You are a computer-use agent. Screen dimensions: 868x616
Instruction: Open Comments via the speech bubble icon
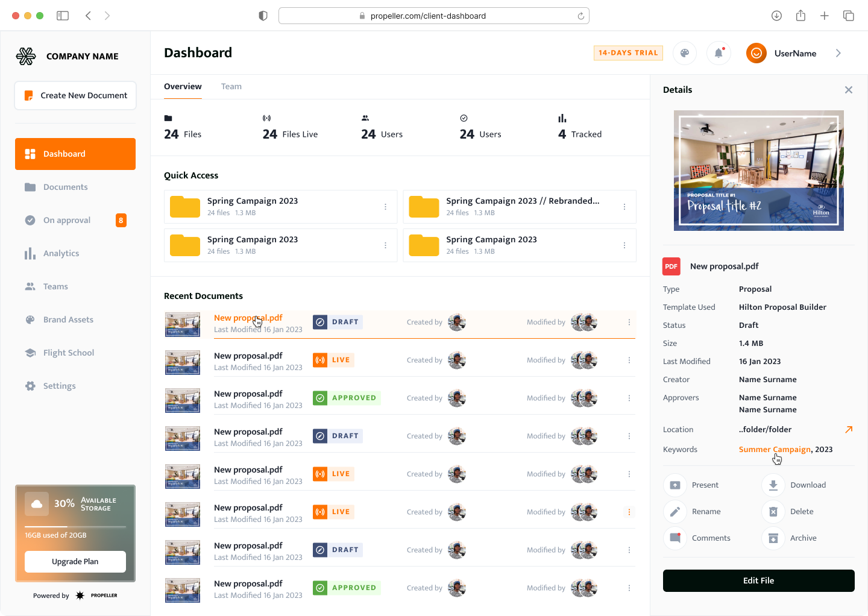click(x=675, y=538)
